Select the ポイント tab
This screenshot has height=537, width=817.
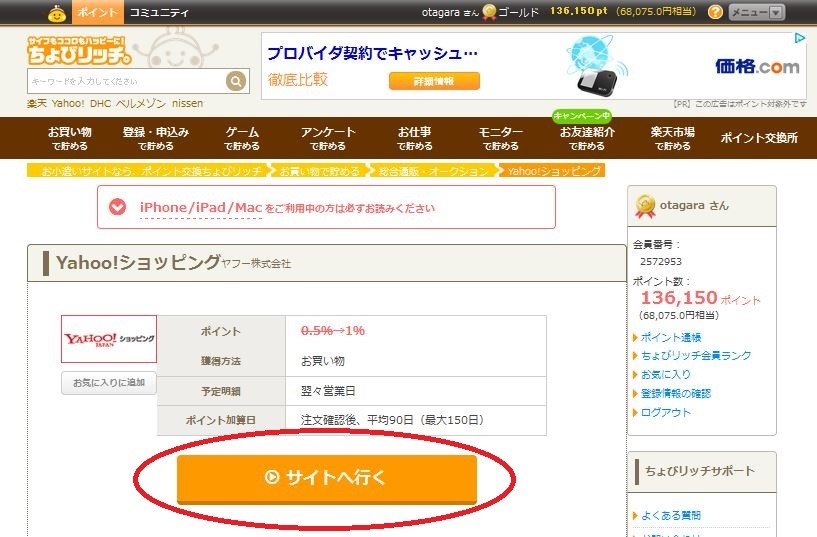coord(97,12)
